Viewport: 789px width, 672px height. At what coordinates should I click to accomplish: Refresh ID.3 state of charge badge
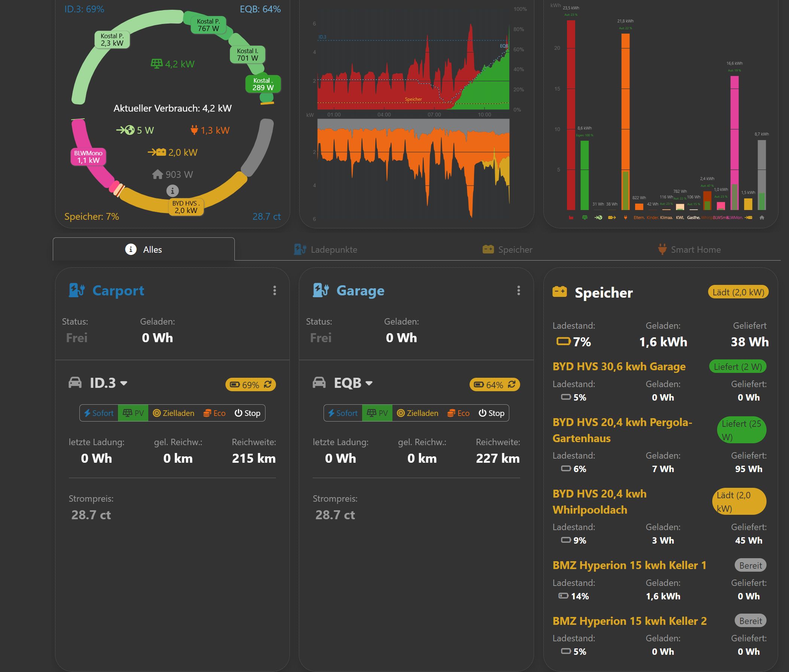[x=268, y=384]
